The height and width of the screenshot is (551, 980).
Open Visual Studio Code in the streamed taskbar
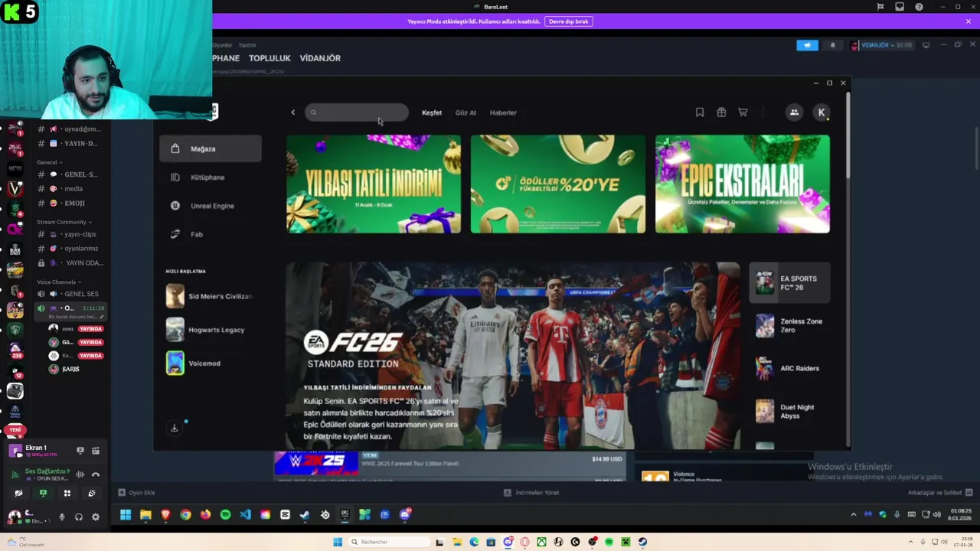(245, 515)
